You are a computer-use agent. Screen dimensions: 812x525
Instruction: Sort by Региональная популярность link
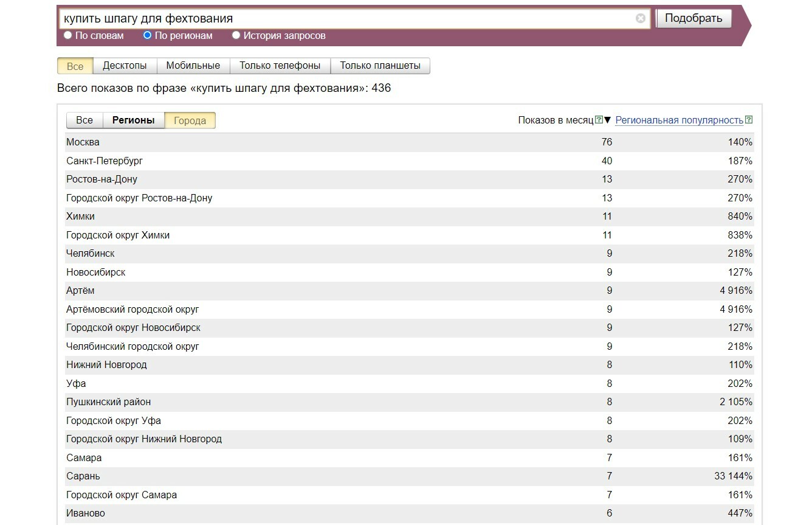pos(679,120)
